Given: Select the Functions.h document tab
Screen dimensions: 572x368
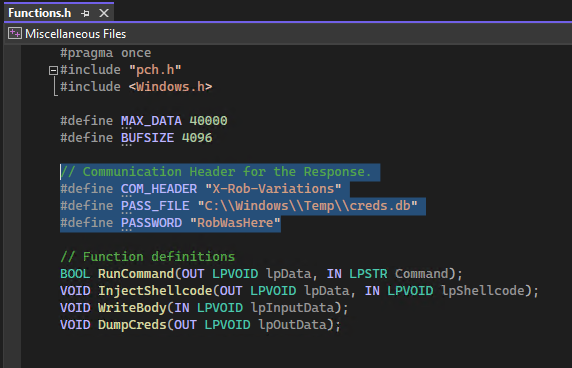Looking at the screenshot, I should point(40,13).
